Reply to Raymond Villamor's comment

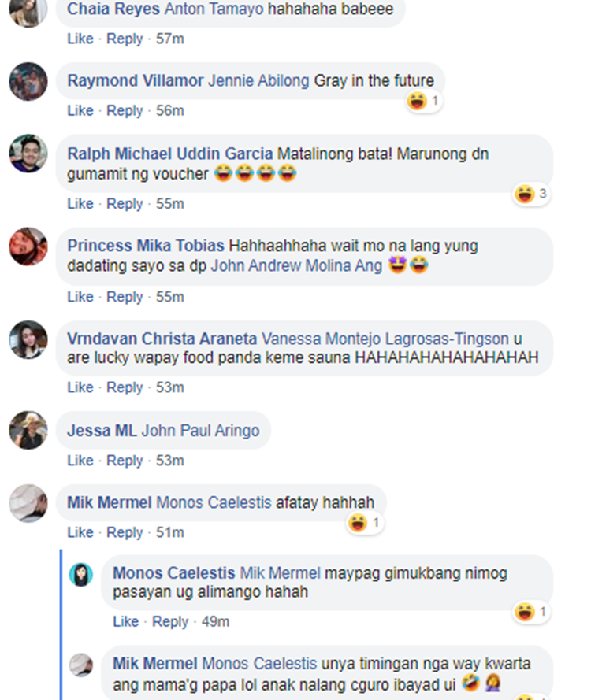[x=125, y=111]
